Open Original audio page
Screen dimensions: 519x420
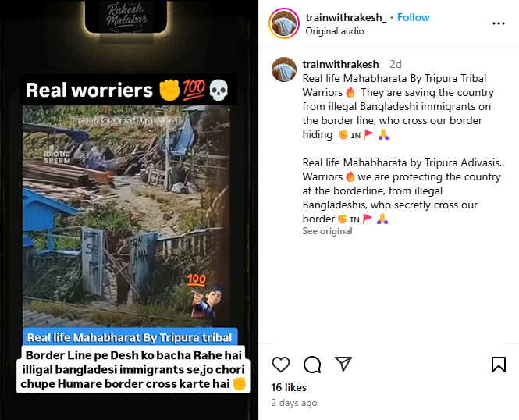(x=335, y=31)
